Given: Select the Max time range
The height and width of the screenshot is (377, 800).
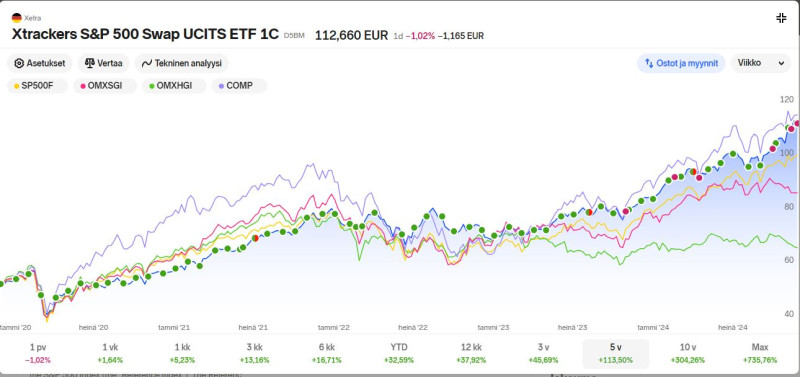Looking at the screenshot, I should pyautogui.click(x=760, y=354).
